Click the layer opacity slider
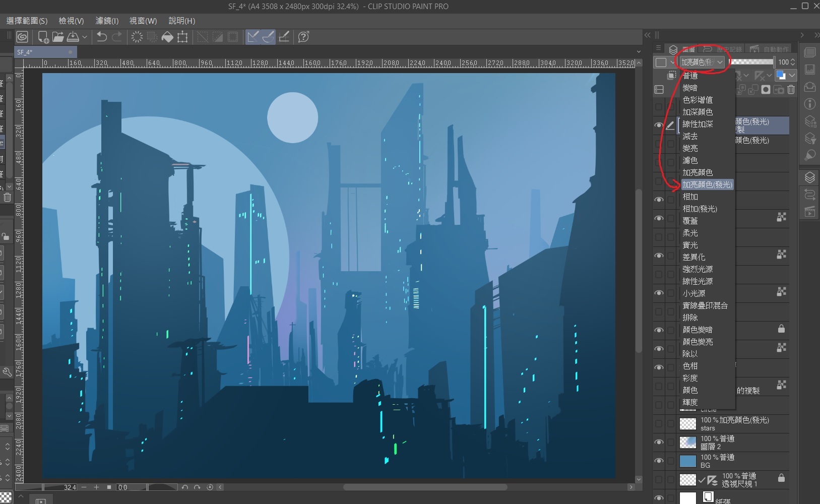 (751, 62)
